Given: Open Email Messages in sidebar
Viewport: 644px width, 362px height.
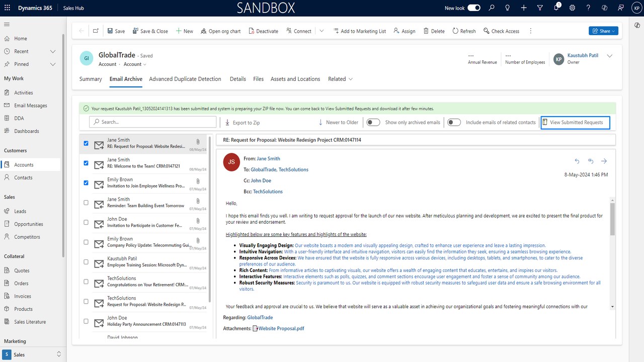Looking at the screenshot, I should click(x=30, y=106).
